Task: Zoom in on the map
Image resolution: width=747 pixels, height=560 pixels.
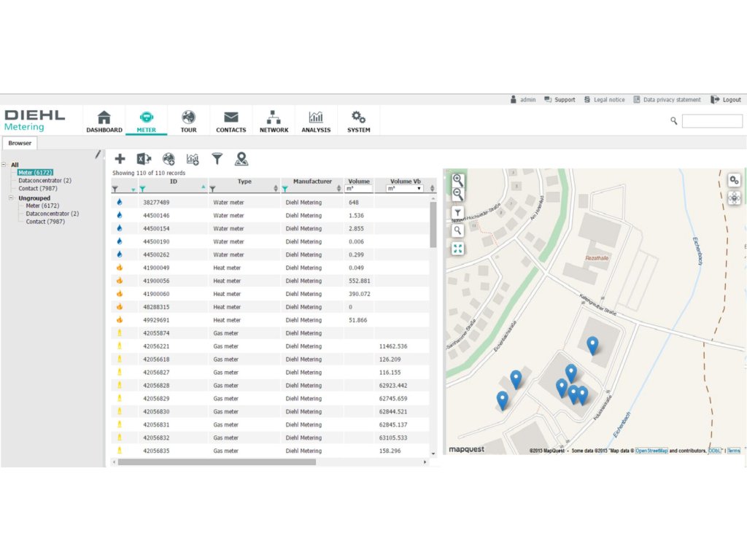Action: (x=457, y=179)
